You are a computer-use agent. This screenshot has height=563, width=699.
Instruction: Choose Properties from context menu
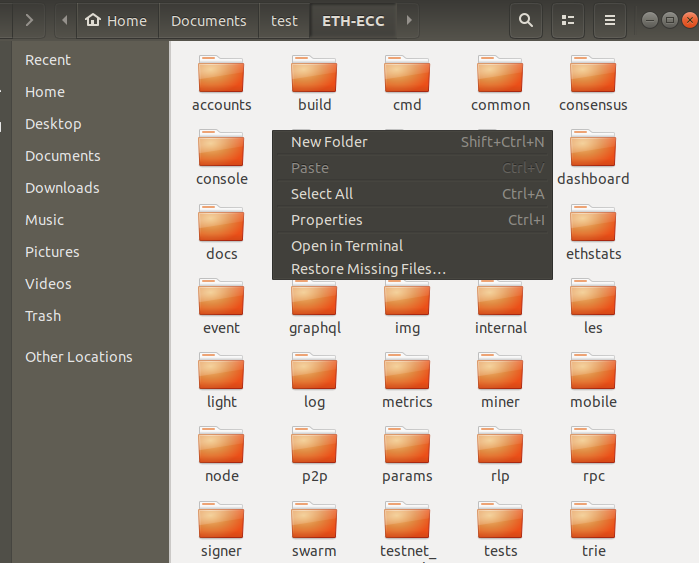pos(412,220)
